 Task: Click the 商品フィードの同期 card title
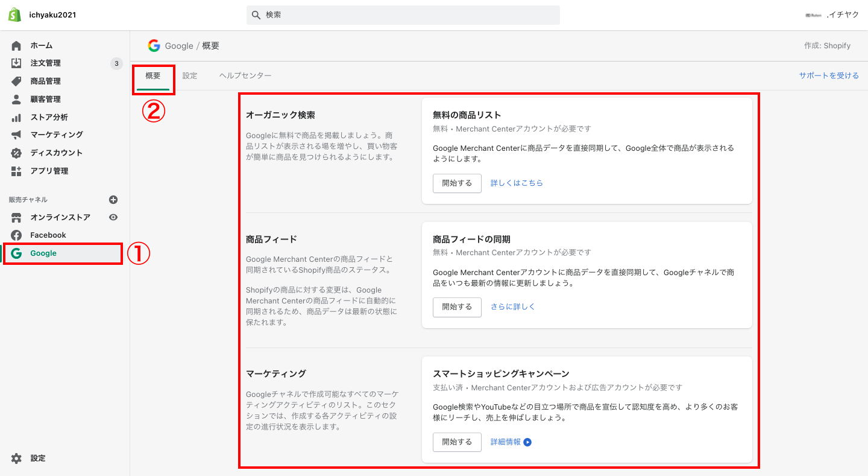[x=472, y=239]
